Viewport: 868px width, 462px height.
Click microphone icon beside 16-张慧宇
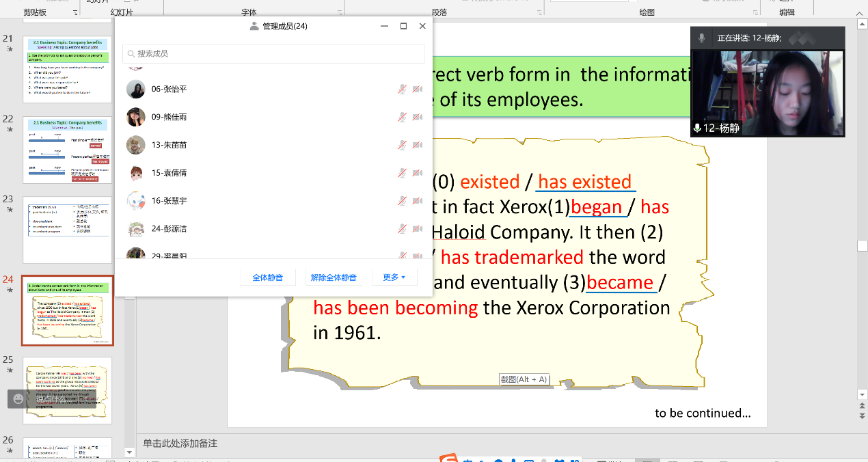click(403, 201)
